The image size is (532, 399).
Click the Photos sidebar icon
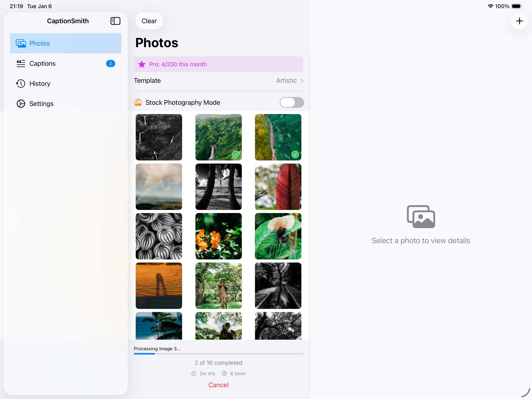coord(21,43)
